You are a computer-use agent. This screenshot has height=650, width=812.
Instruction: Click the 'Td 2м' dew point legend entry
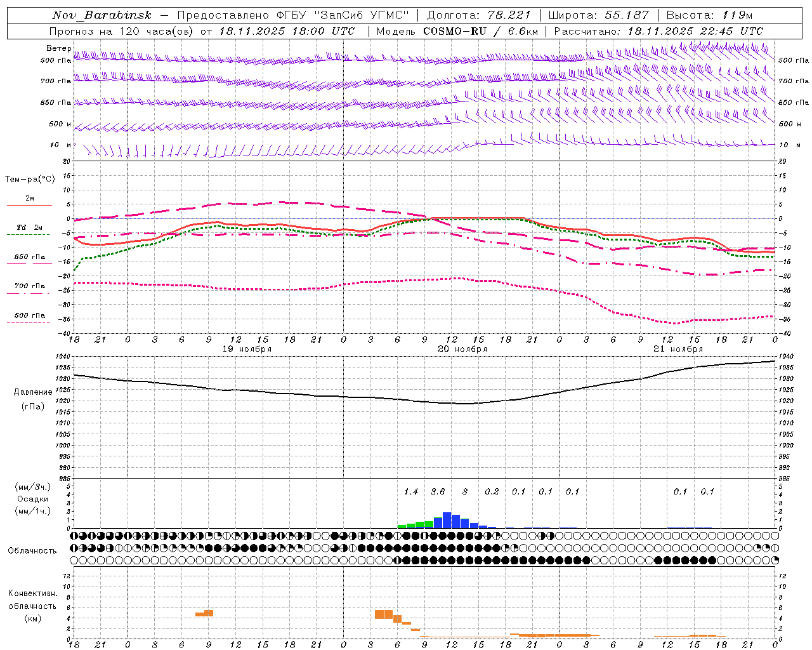coord(30,227)
